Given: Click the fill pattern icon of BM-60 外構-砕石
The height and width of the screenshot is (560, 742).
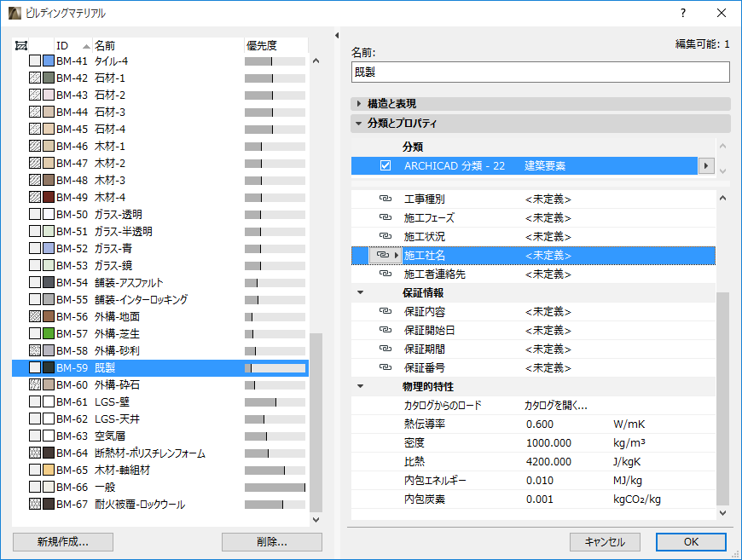Looking at the screenshot, I should tap(35, 384).
